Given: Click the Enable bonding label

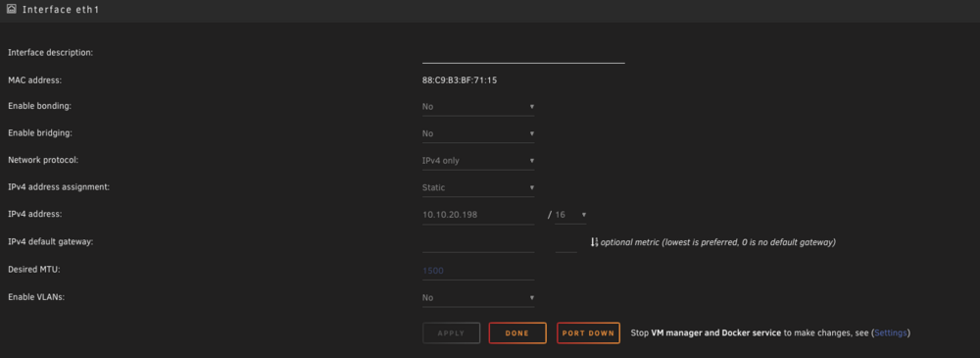Looking at the screenshot, I should click(x=40, y=106).
